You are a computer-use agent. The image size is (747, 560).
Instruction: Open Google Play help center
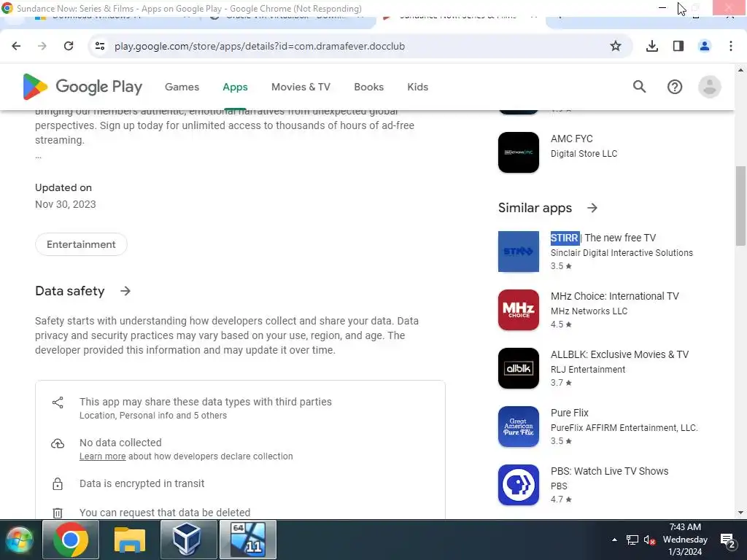[x=675, y=87]
